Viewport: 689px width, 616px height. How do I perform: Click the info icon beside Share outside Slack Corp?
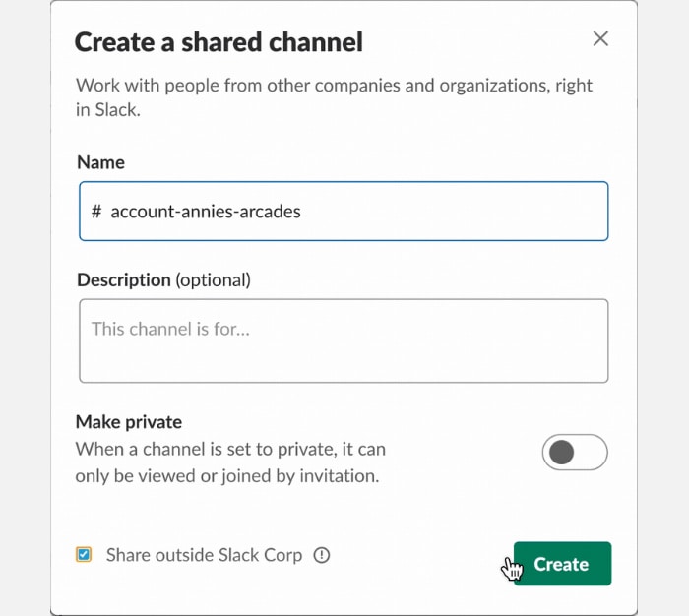322,555
